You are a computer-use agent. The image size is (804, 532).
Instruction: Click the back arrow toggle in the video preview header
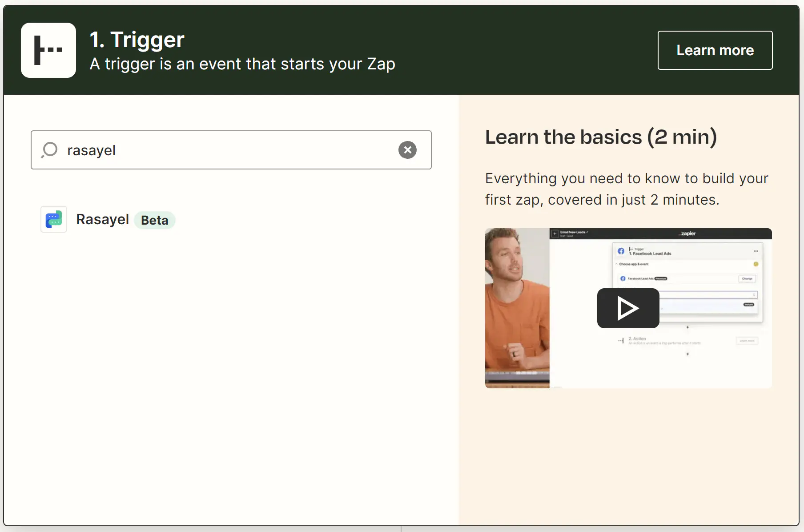tap(555, 234)
